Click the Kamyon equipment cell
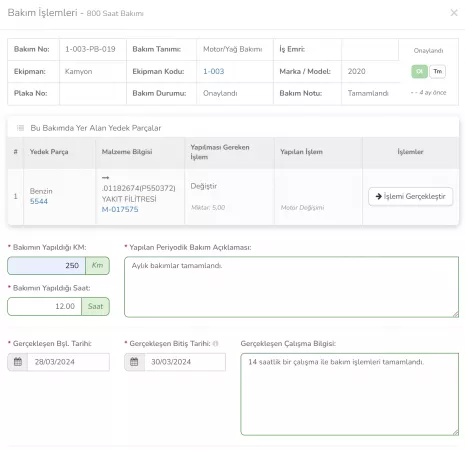This screenshot has width=465, height=450. [x=93, y=71]
